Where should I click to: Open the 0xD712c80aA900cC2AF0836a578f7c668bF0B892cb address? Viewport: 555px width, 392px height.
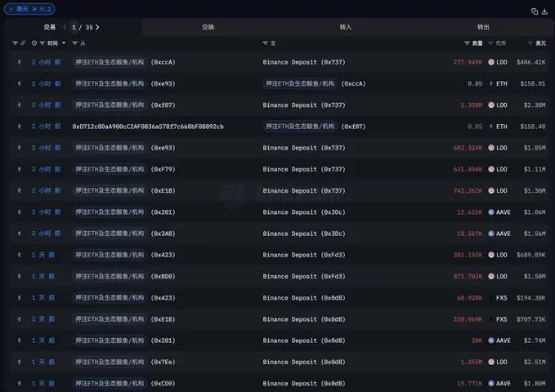pyautogui.click(x=147, y=127)
